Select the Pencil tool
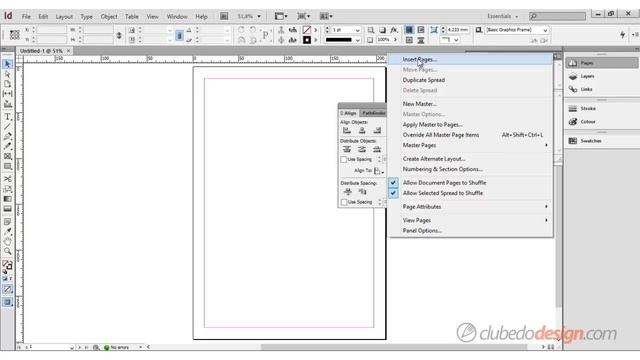The height and width of the screenshot is (360, 640). point(7,146)
